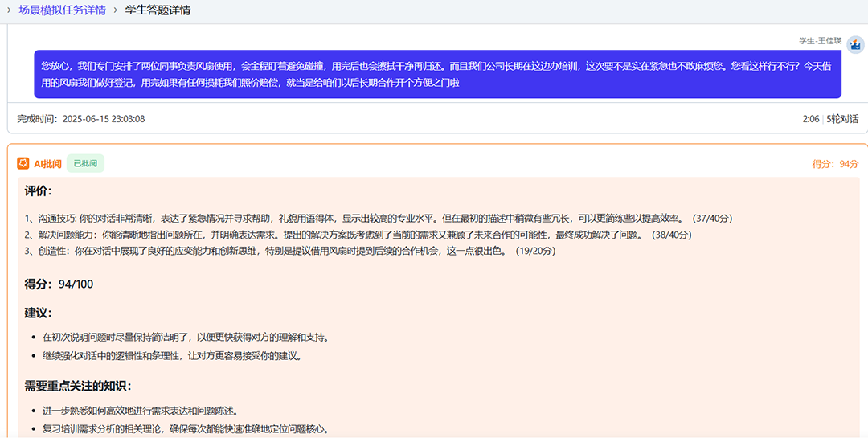Click the orange AI批阅 robot icon
Image resolution: width=868 pixels, height=442 pixels.
[23, 163]
